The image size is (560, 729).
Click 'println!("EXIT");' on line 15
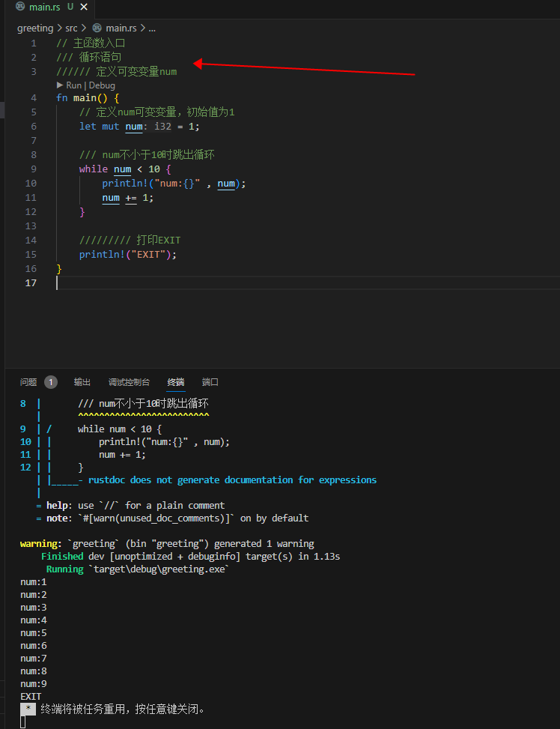128,255
